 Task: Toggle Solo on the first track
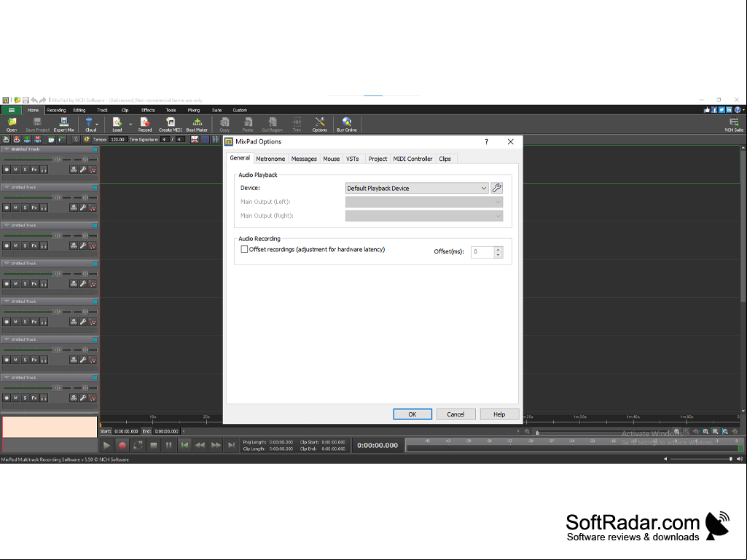point(26,170)
